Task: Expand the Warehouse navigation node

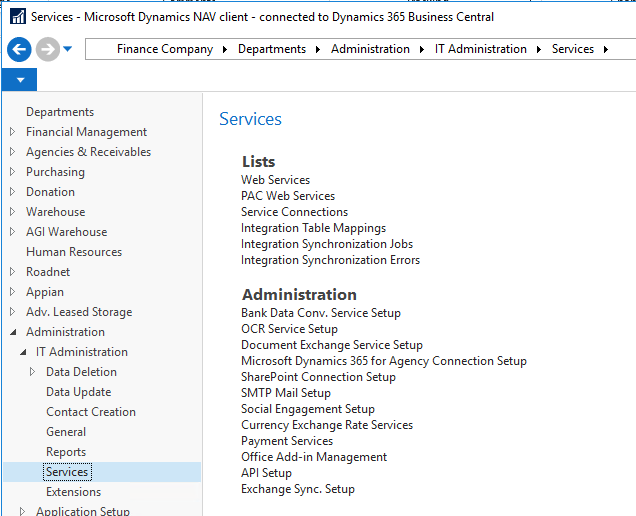Action: click(x=12, y=212)
